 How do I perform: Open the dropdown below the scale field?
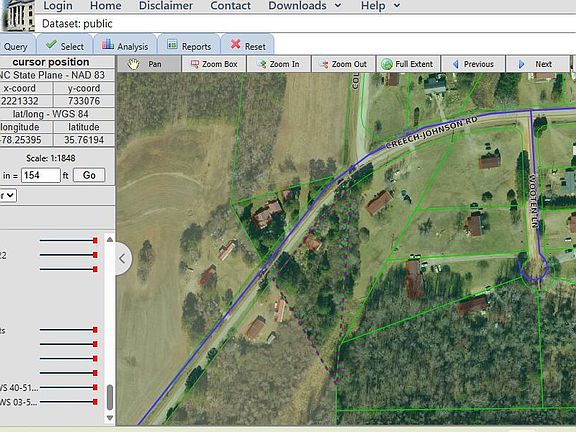click(8, 195)
